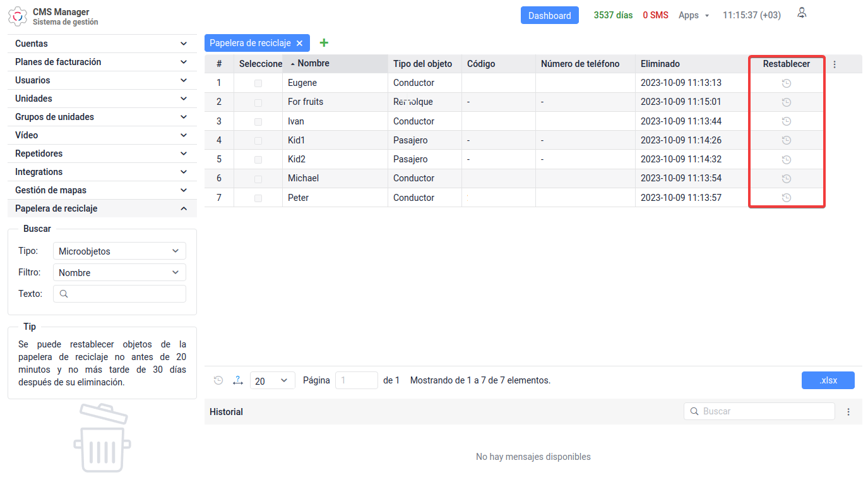The image size is (868, 494).
Task: Restore the Eugene conductor entry
Action: (x=786, y=83)
